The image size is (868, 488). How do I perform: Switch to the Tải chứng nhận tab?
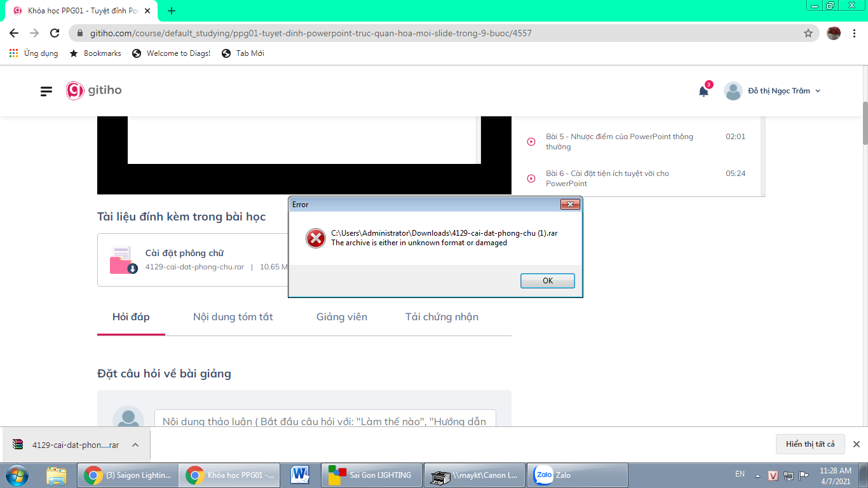click(x=442, y=316)
